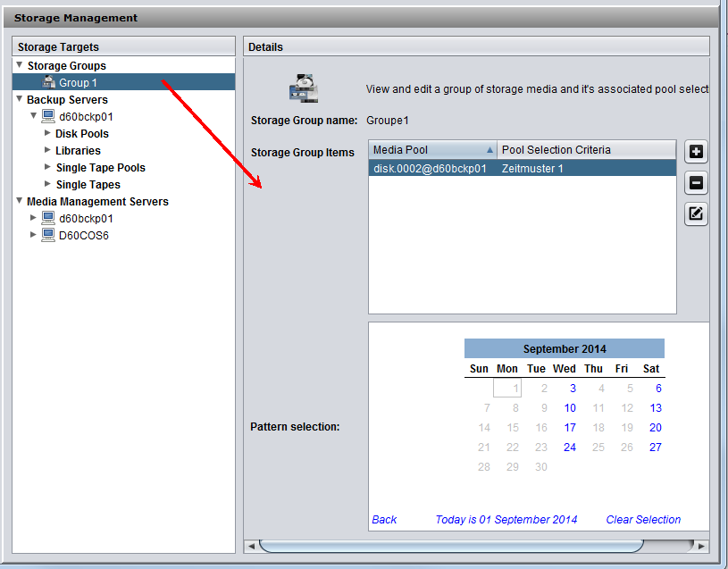
Task: Select September 17 in the calendar
Action: [570, 428]
